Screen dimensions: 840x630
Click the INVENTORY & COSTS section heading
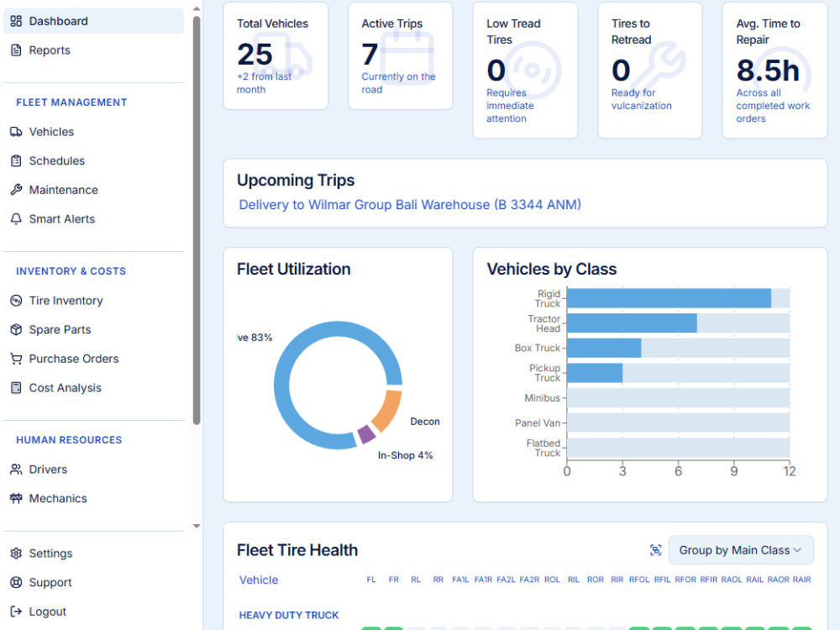click(71, 271)
